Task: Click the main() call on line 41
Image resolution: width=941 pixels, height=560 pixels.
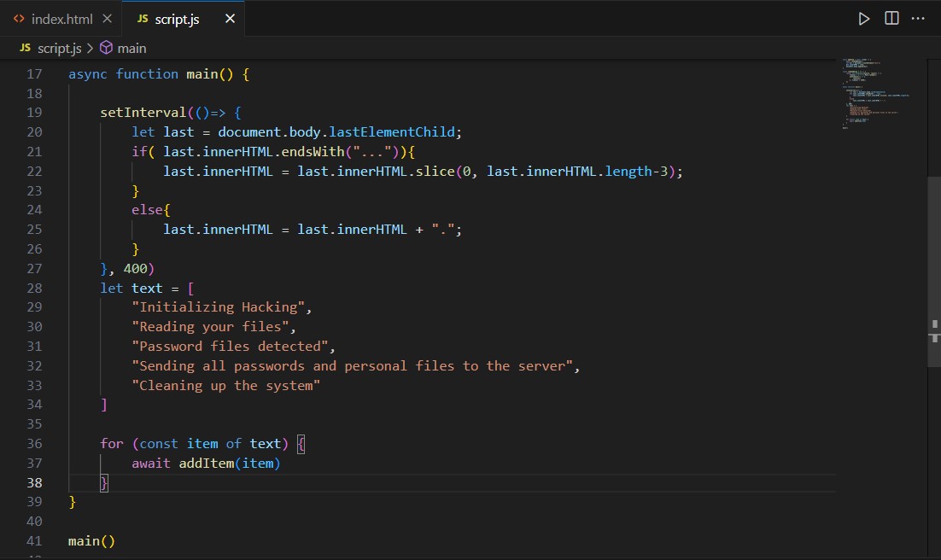Action: 91,541
